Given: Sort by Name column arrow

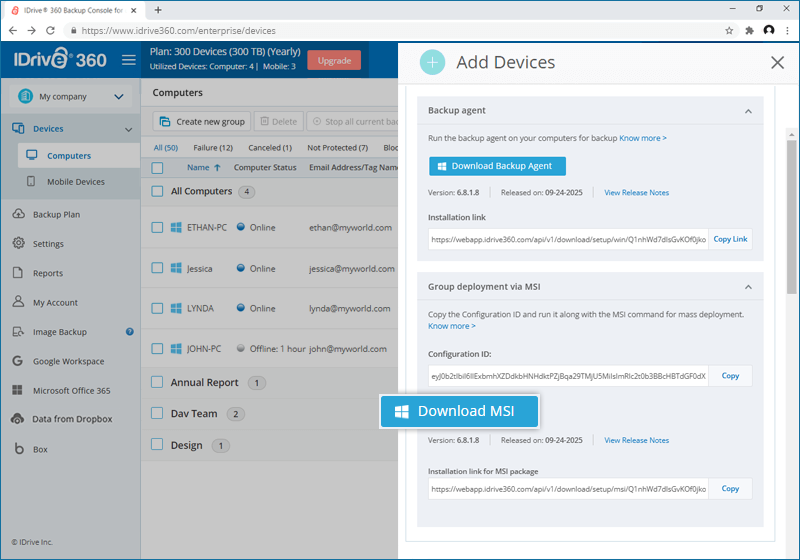Looking at the screenshot, I should [x=217, y=167].
